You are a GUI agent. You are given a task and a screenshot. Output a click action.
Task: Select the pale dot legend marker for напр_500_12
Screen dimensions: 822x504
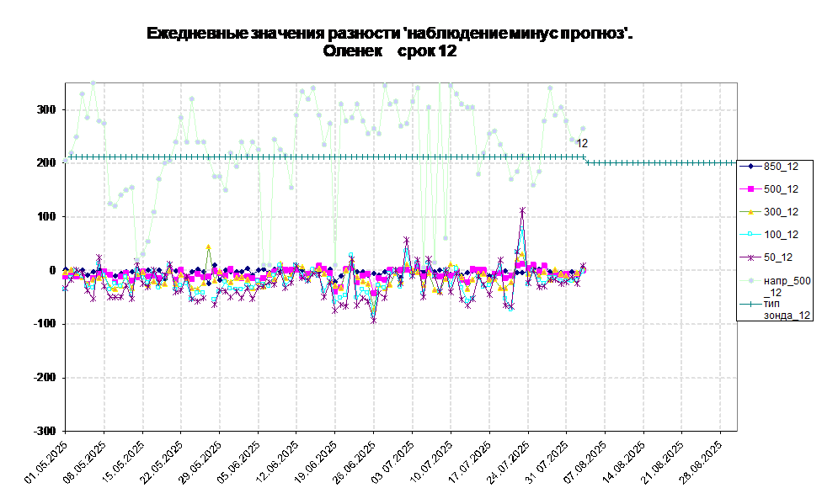coord(750,281)
